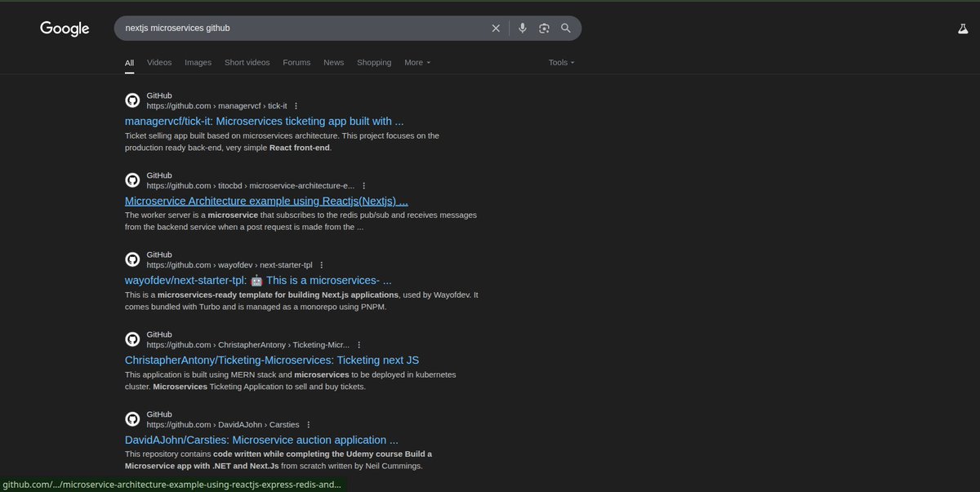Click snippet 'This is a microservices-ready template'
The image size is (980, 492).
click(x=301, y=301)
